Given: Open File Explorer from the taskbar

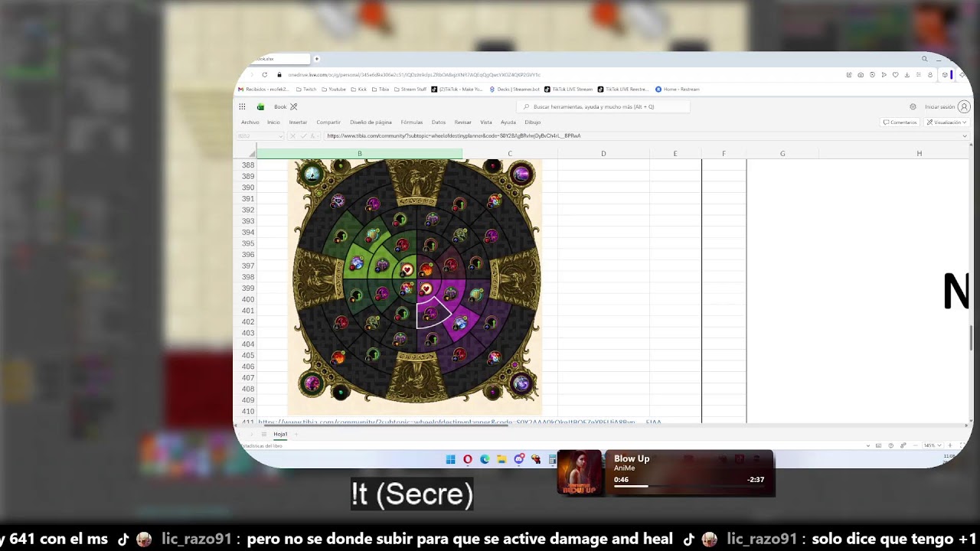Looking at the screenshot, I should point(501,459).
